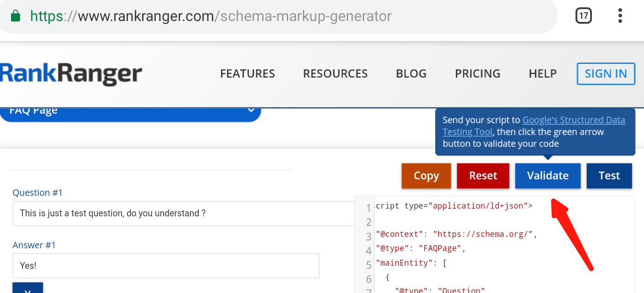Image resolution: width=644 pixels, height=293 pixels.
Task: Go to the BLOG page
Action: [x=411, y=74]
